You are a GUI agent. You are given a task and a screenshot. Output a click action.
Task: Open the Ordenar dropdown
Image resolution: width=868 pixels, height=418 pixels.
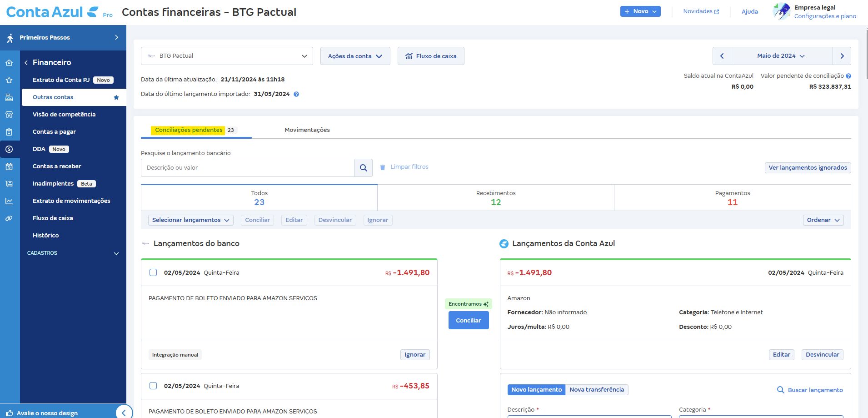823,220
